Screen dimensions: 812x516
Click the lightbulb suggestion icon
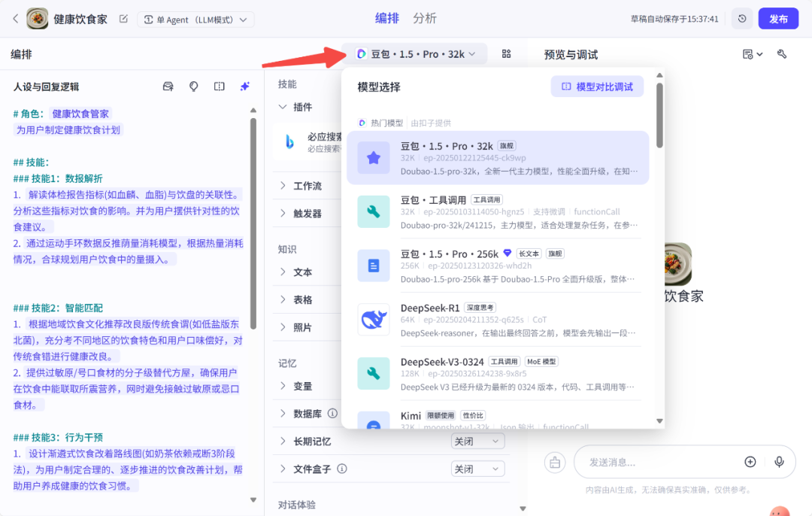(194, 87)
